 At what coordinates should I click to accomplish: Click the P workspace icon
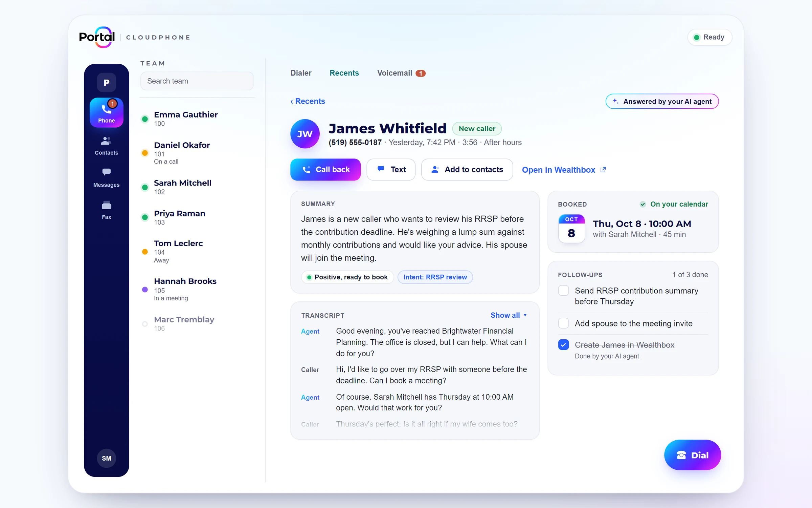pos(106,82)
